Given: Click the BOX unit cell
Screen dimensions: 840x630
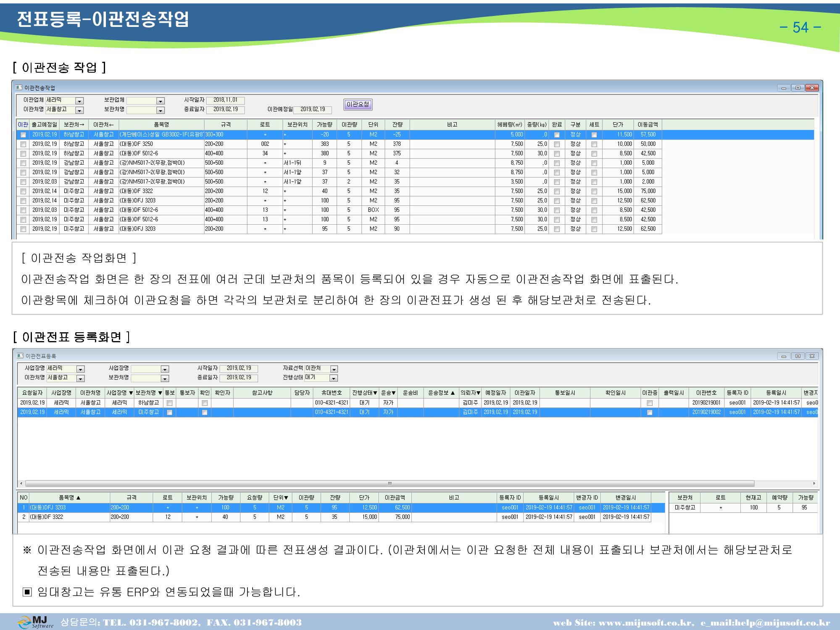Looking at the screenshot, I should click(373, 210).
